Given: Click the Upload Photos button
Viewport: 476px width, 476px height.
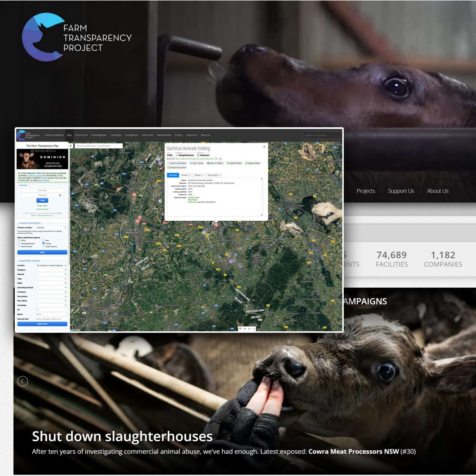Looking at the screenshot, I should pos(234,163).
